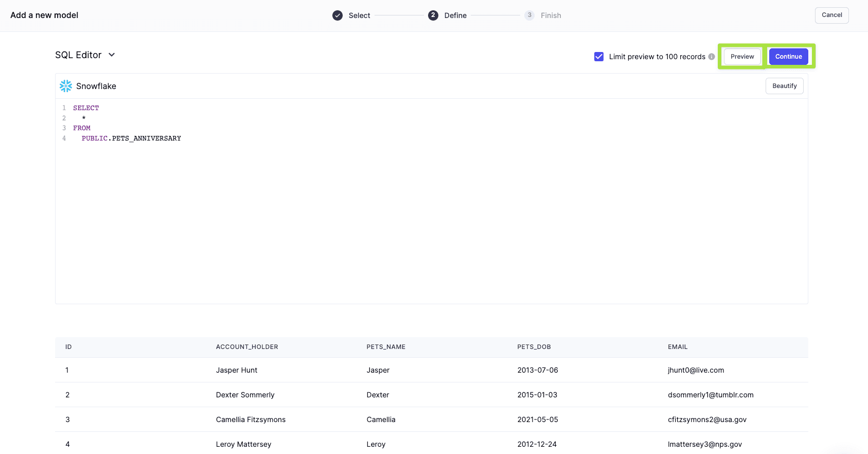
Task: Click the PUBLIC.PETS_ANNIVERSARY table name in query
Action: (131, 138)
